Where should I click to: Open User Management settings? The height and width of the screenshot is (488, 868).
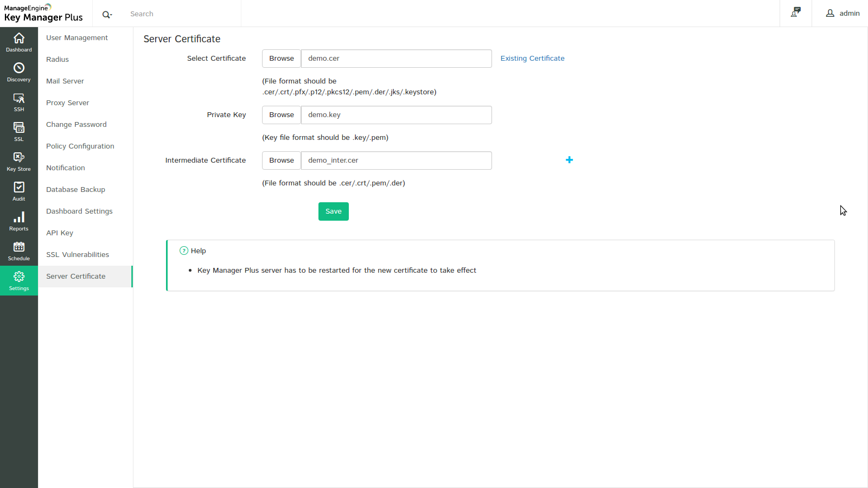click(x=77, y=38)
